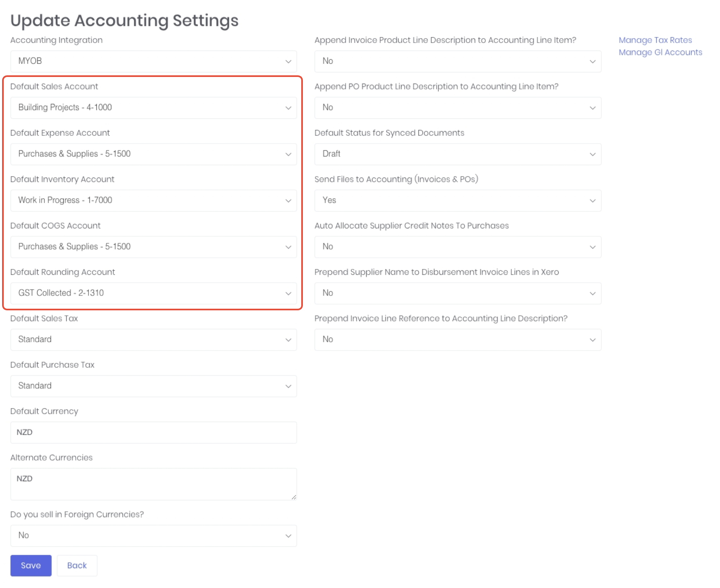Viewport: 720px width, 588px height.
Task: Change the Default COGS Account selection
Action: pos(154,247)
